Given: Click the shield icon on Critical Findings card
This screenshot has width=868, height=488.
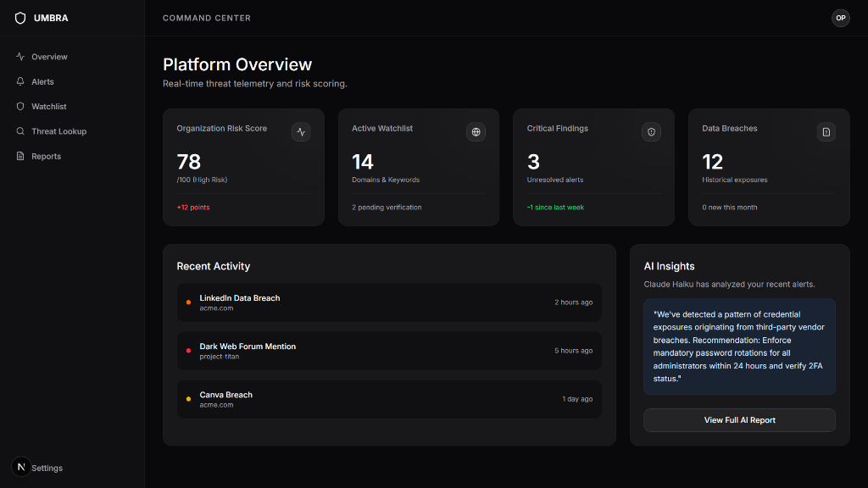Looking at the screenshot, I should [x=652, y=132].
